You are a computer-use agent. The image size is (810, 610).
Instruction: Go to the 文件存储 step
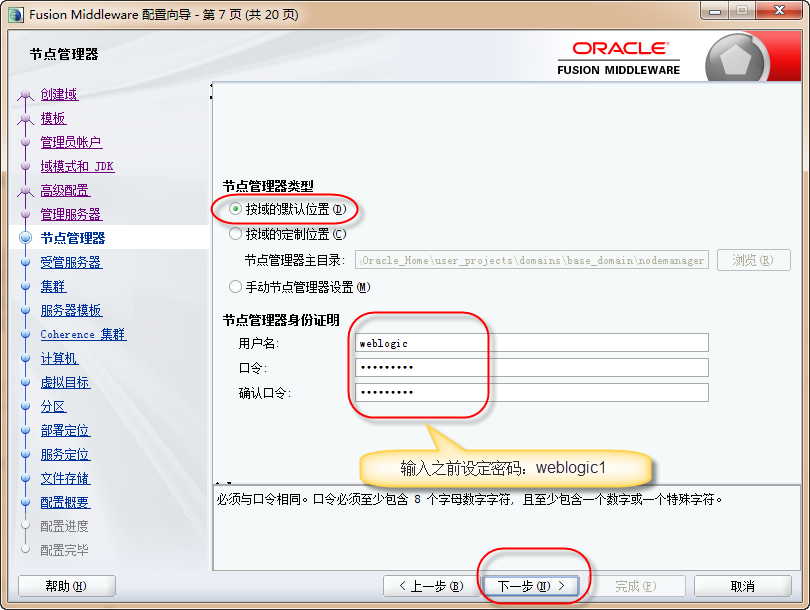65,478
